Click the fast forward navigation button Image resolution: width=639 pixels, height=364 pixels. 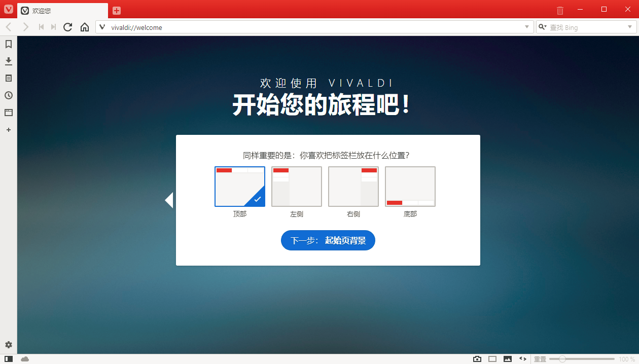pos(53,27)
